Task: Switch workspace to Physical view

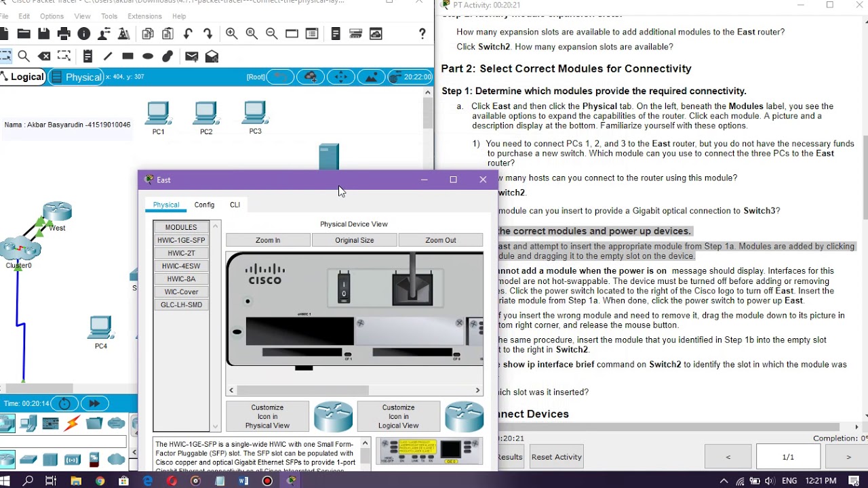Action: coord(77,77)
